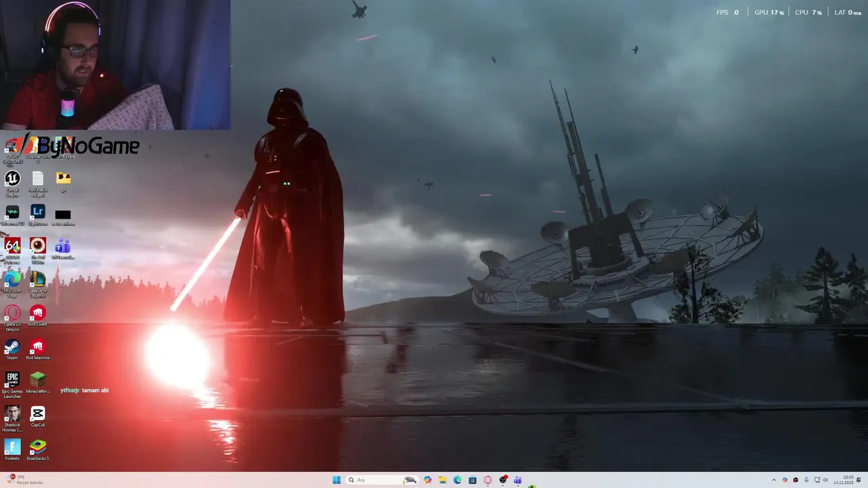The image size is (868, 488).
Task: Launch AIDA64 Extreme shortcut
Action: [12, 250]
